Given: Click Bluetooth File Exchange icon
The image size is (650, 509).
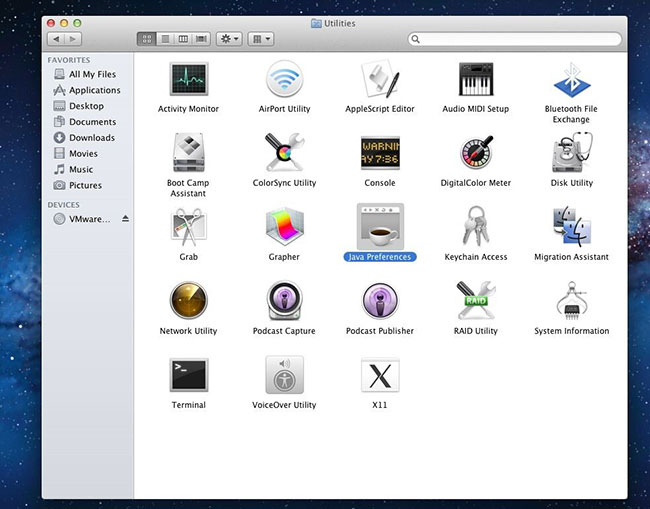Looking at the screenshot, I should [x=571, y=80].
